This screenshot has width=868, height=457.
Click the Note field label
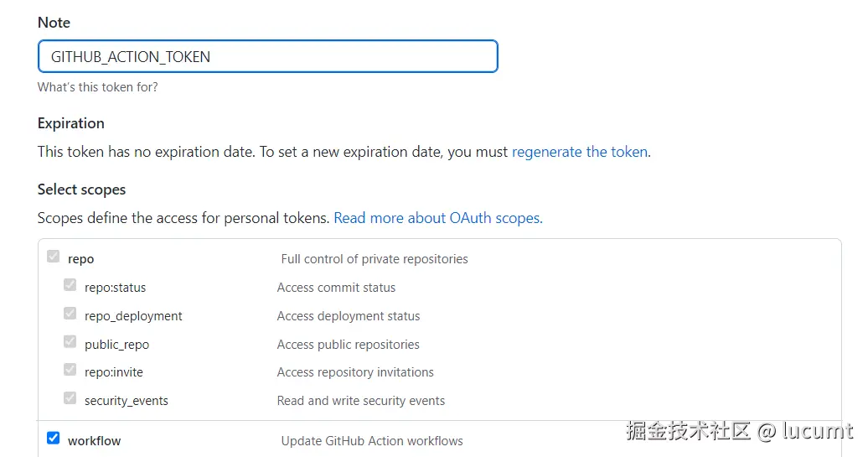coord(54,23)
